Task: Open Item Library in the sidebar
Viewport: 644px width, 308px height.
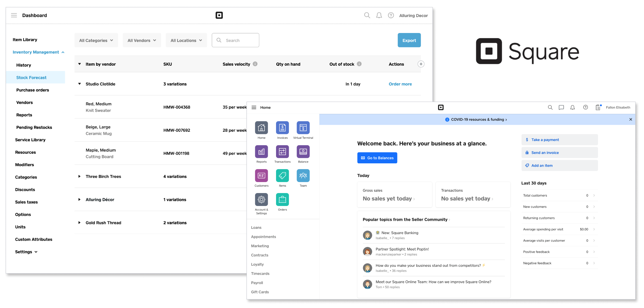Action: tap(25, 40)
